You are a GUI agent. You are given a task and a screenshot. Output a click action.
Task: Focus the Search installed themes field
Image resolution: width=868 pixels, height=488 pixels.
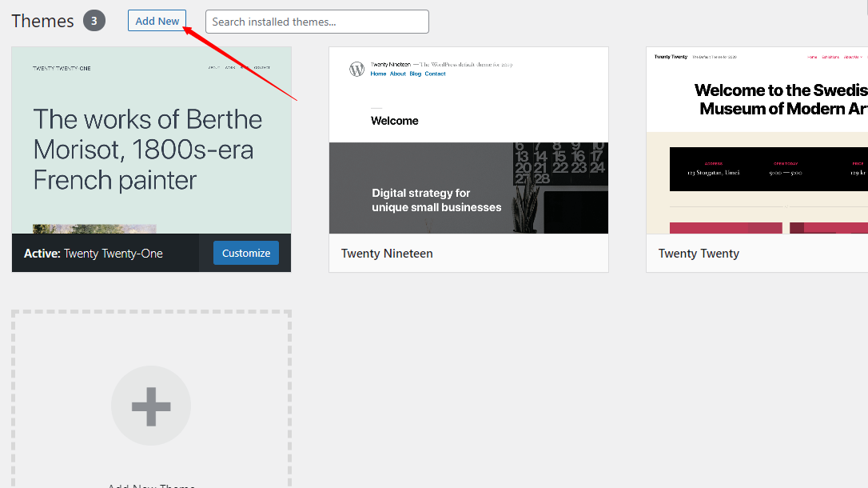point(317,22)
